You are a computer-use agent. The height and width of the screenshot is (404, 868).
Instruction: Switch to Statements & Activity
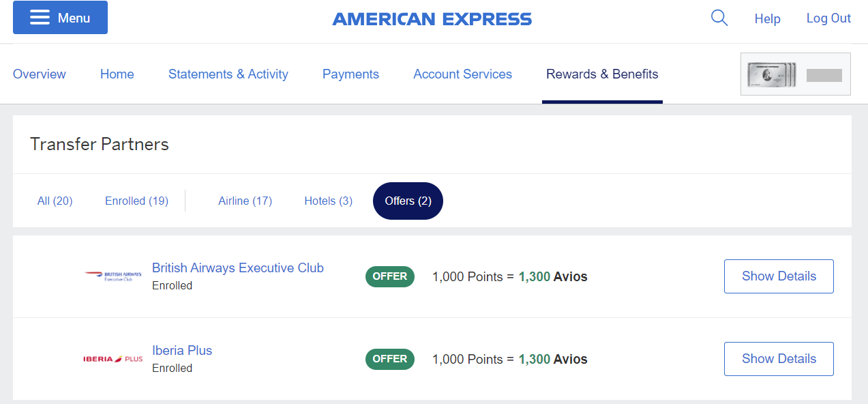(x=228, y=74)
